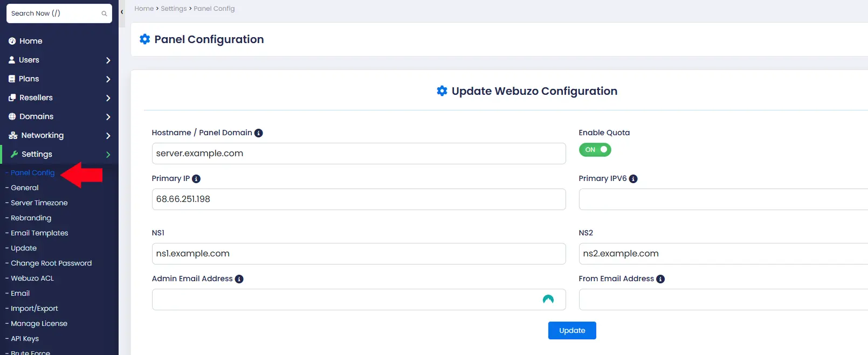868x355 pixels.
Task: Click the blue Update button
Action: [572, 331]
